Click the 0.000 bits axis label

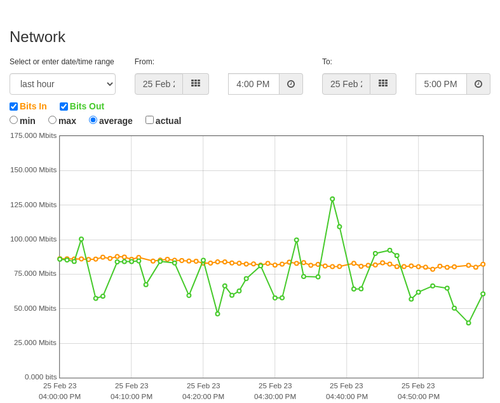[x=41, y=377]
